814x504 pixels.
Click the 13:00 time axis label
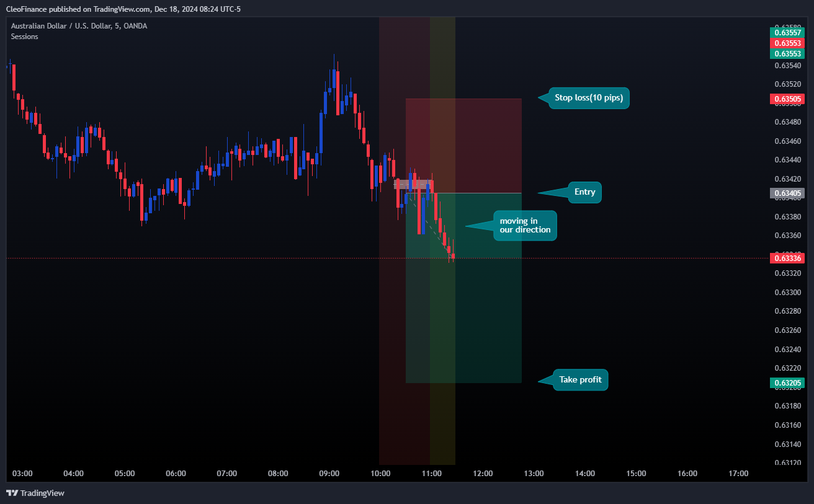[x=534, y=474]
